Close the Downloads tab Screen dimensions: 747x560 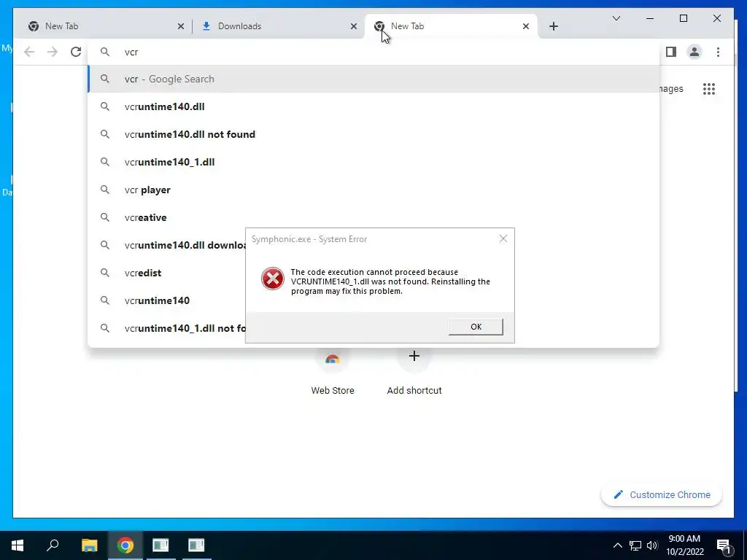coord(354,26)
